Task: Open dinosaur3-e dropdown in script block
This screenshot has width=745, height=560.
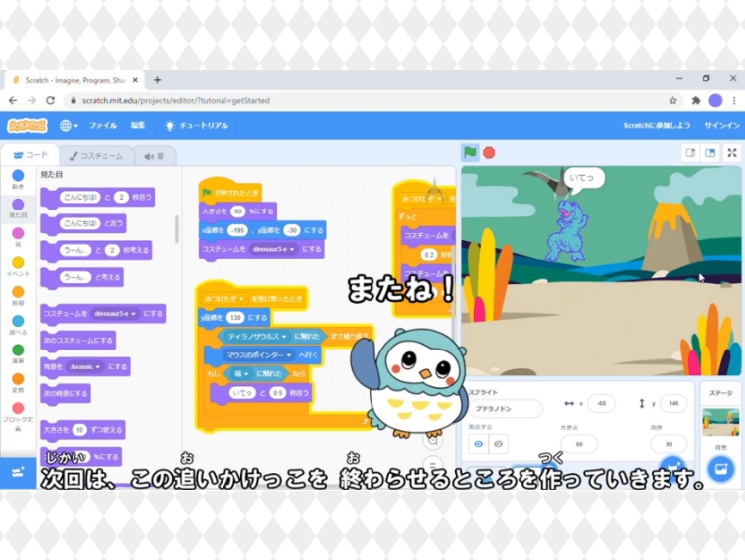Action: click(273, 249)
